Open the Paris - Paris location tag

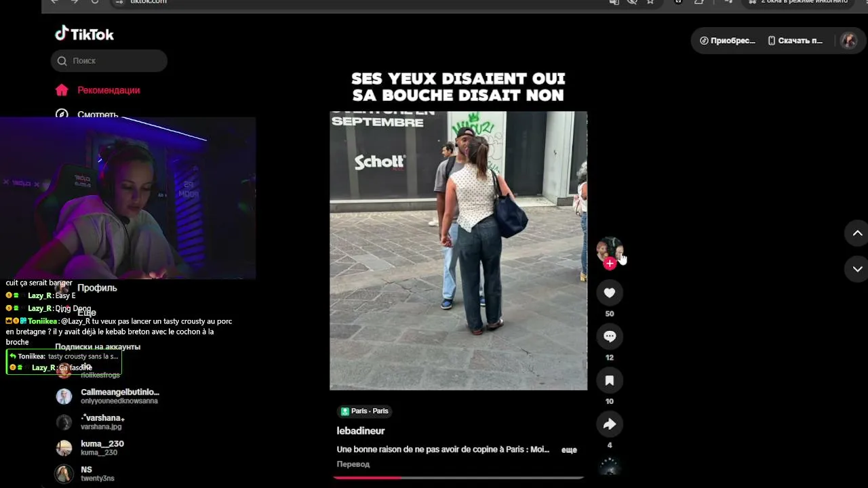coord(365,411)
